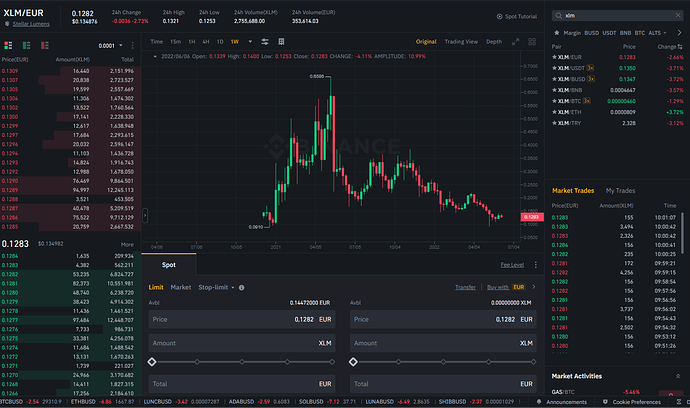Click the Spot Tutorial play icon
690x408 pixels.
click(499, 16)
